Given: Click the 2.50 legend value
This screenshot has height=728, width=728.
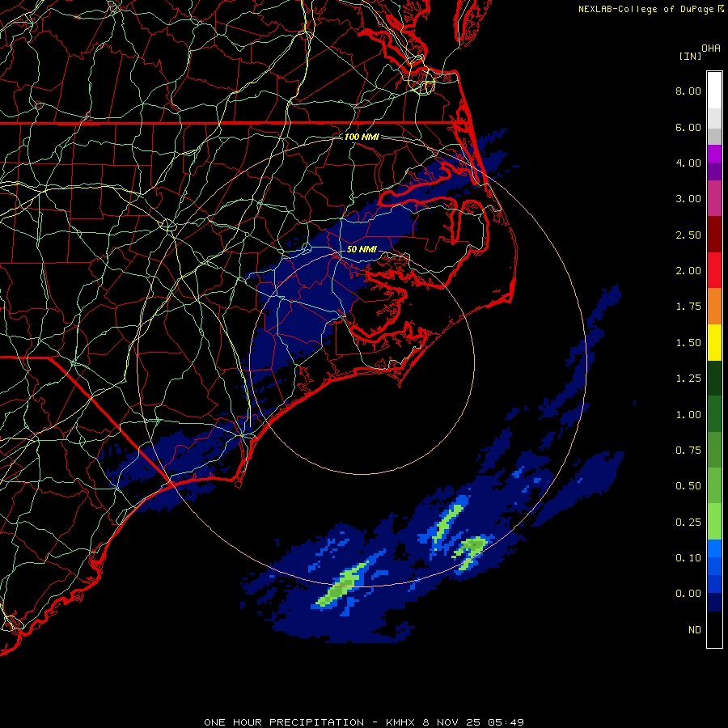Looking at the screenshot, I should point(688,235).
